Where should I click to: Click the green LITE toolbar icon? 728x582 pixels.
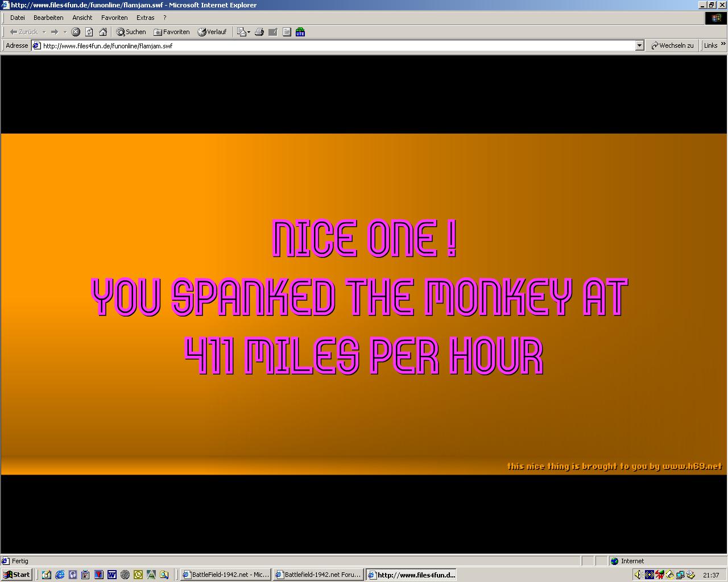click(x=300, y=32)
